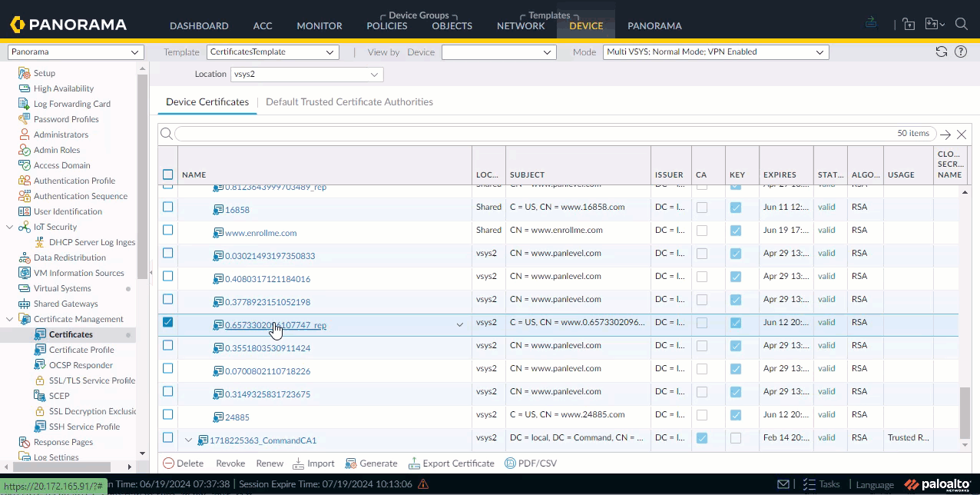Screen dimensions: 980x495
Task: Collapse the Certificate Management tree node
Action: (x=9, y=319)
